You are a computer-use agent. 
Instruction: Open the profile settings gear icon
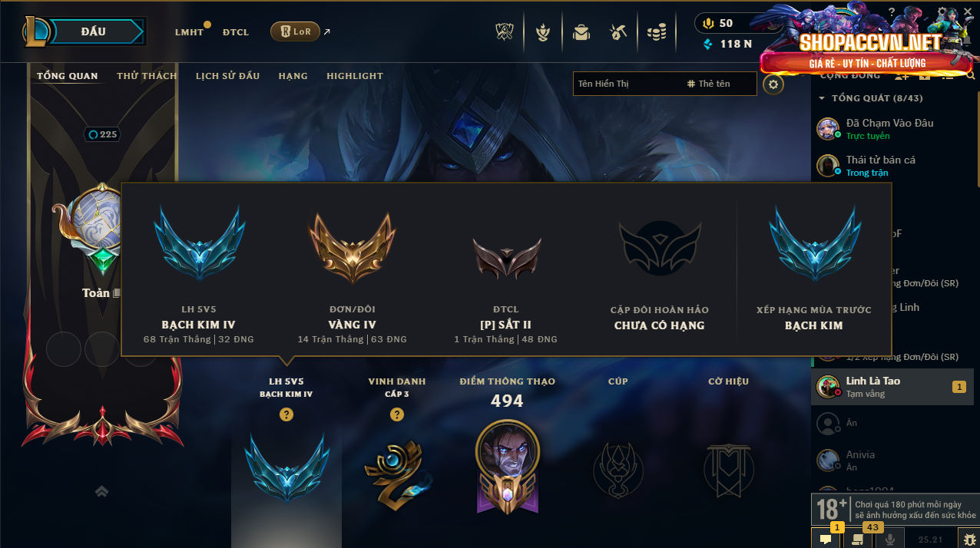coord(773,84)
